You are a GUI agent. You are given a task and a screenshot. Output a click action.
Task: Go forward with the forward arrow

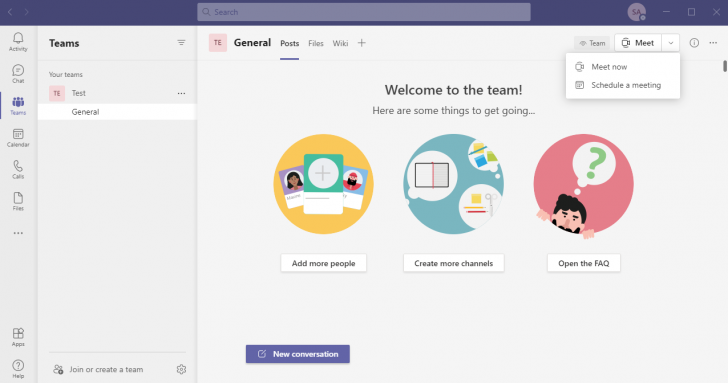(26, 12)
